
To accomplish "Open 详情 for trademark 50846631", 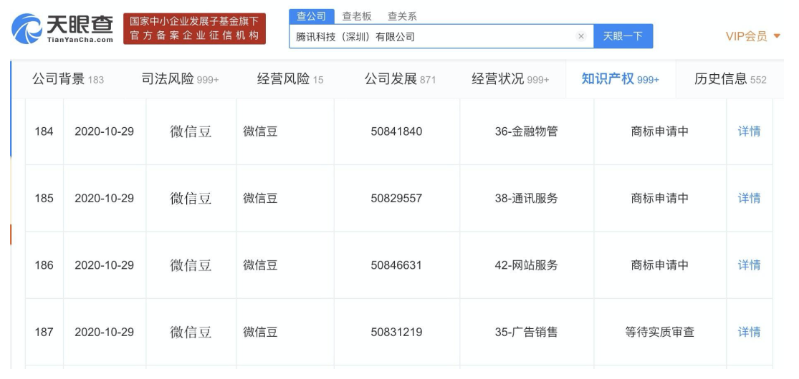I will click(x=749, y=265).
